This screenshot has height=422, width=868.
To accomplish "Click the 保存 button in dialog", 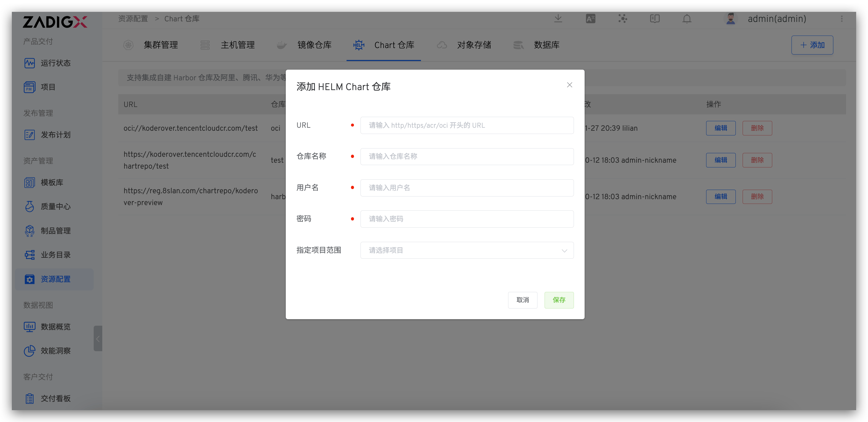I will (559, 300).
